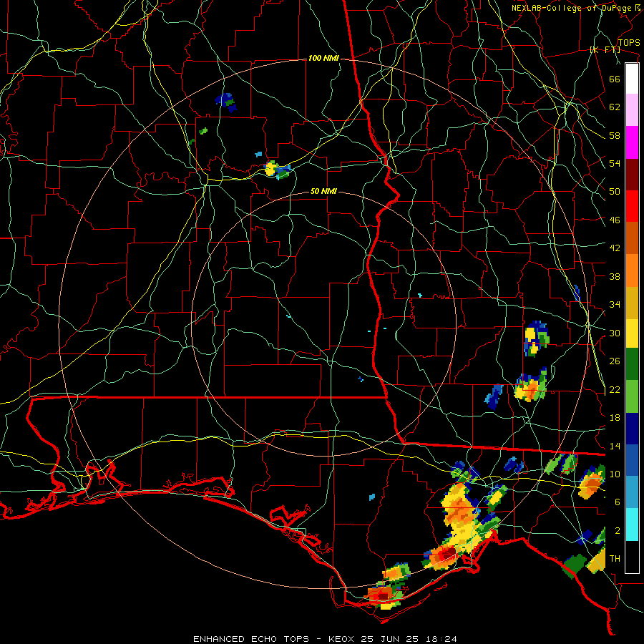Click the 100 NMI range ring label
This screenshot has width=644, height=644.
pyautogui.click(x=323, y=59)
